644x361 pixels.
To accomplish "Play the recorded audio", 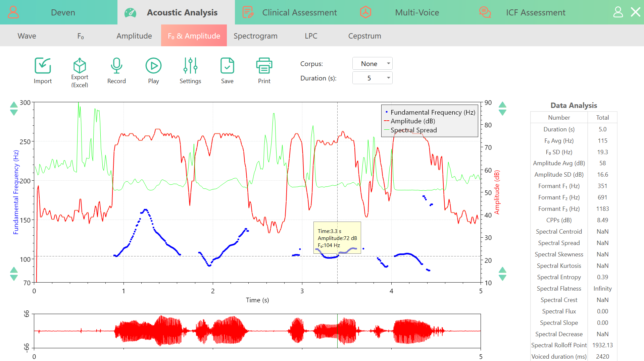I will tap(153, 66).
